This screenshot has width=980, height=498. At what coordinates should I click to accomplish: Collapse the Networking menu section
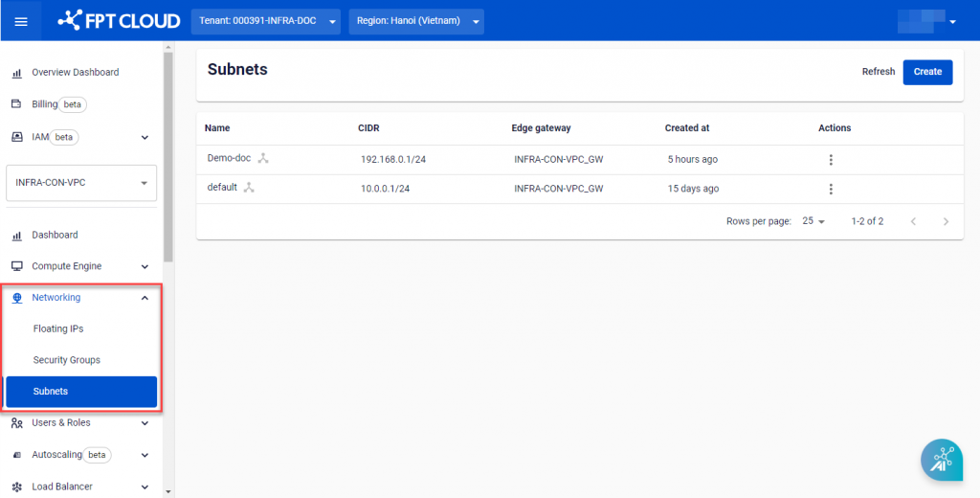point(145,298)
